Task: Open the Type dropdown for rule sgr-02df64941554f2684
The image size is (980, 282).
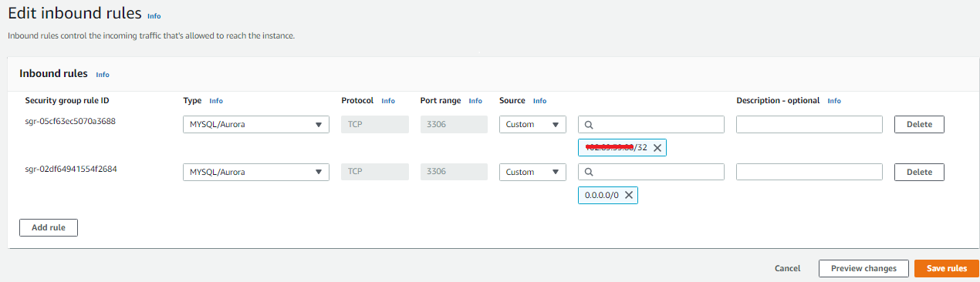Action: (255, 173)
